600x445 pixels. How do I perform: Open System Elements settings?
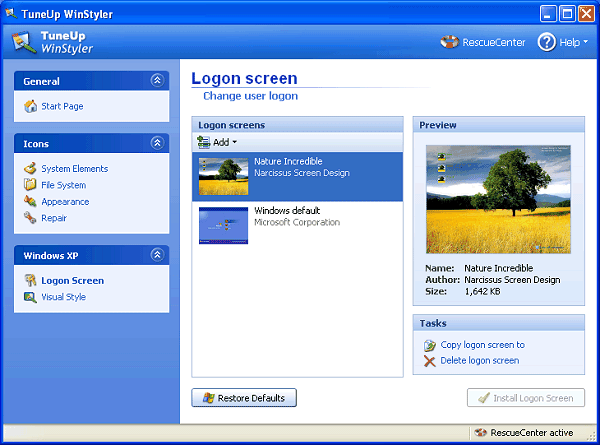click(x=75, y=169)
